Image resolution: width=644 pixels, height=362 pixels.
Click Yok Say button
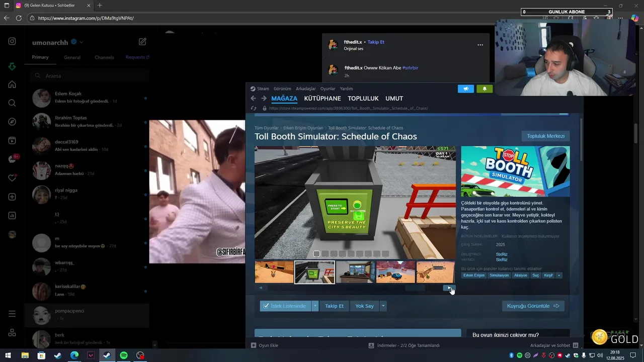point(364,306)
